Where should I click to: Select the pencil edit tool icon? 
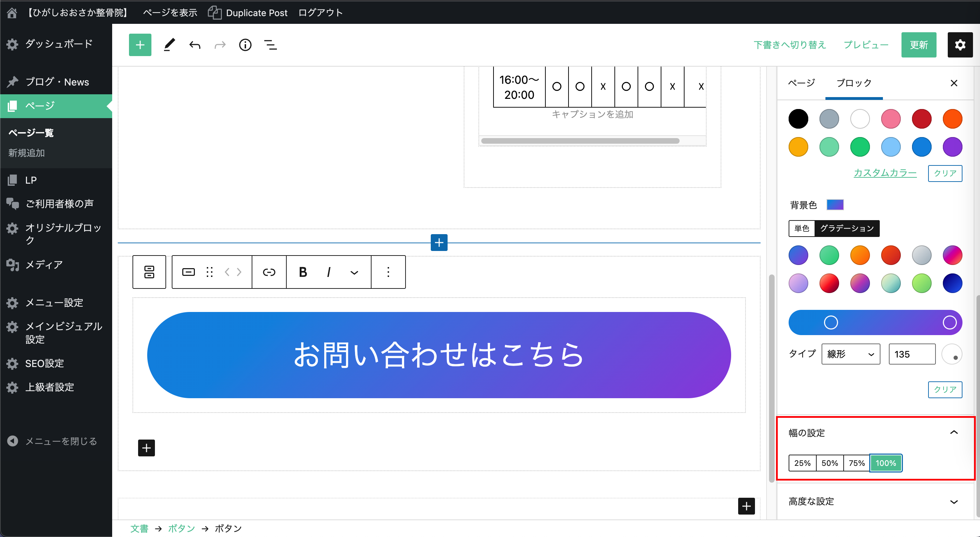pos(169,45)
